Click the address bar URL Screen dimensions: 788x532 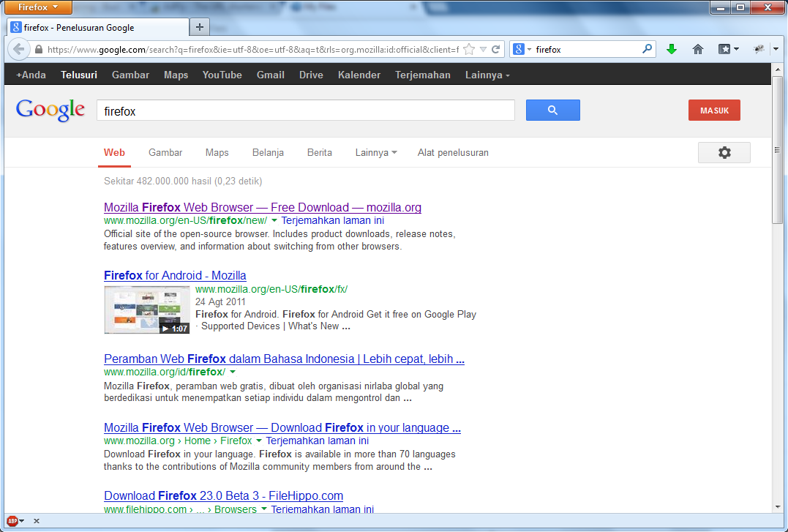[252, 49]
